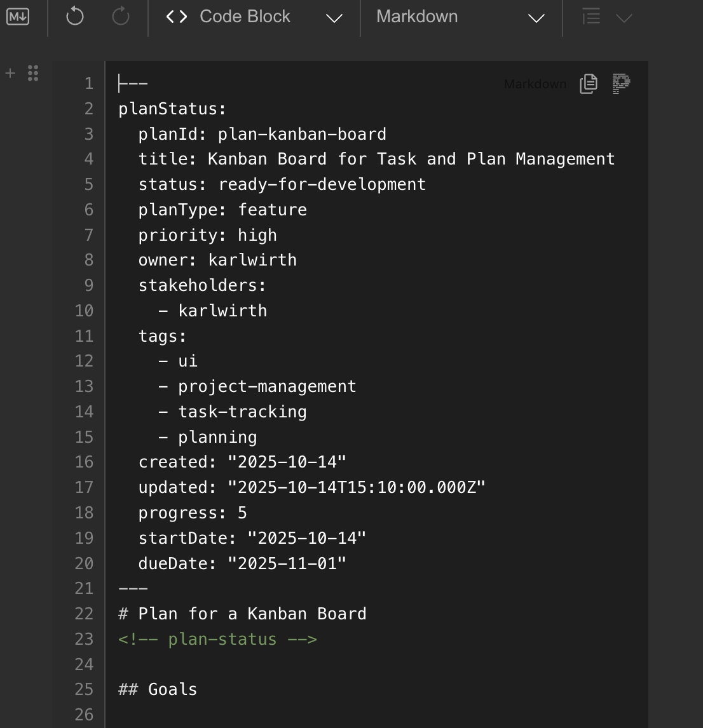
Task: Copy the code block with the copy icon
Action: coord(588,83)
